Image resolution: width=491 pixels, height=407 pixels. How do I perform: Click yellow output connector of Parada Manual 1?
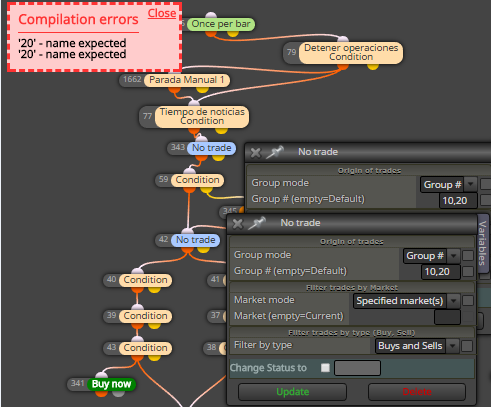[202, 89]
